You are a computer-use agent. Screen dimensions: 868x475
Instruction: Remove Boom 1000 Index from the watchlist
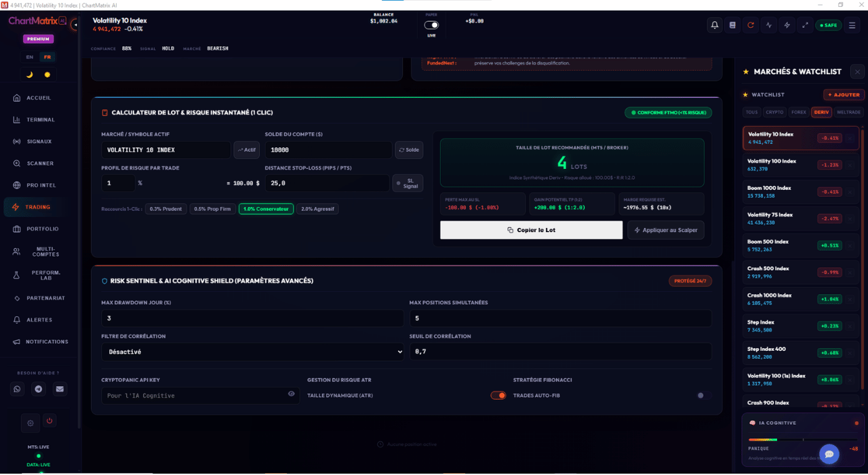click(850, 192)
